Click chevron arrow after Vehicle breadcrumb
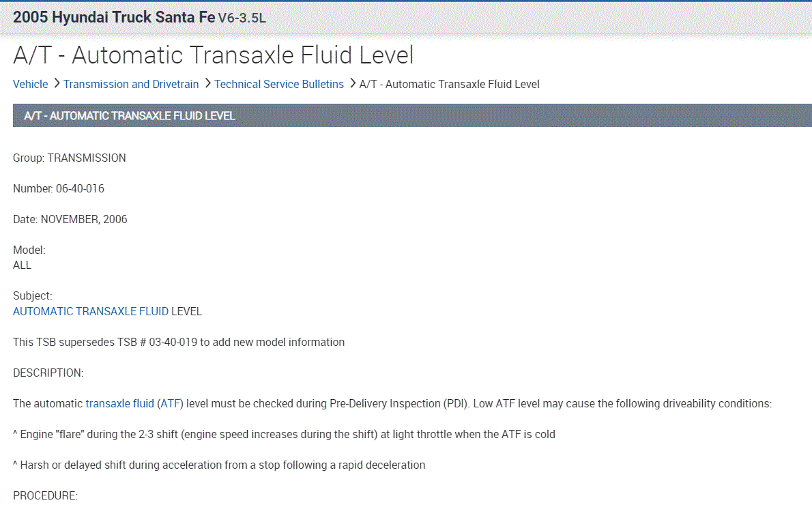812x507 pixels. 57,84
